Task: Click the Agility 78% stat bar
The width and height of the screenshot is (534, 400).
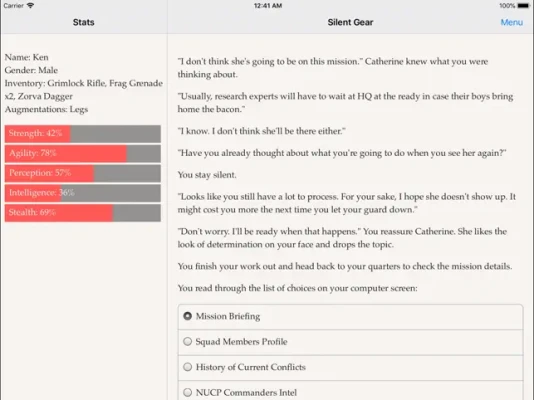Action: [83, 153]
